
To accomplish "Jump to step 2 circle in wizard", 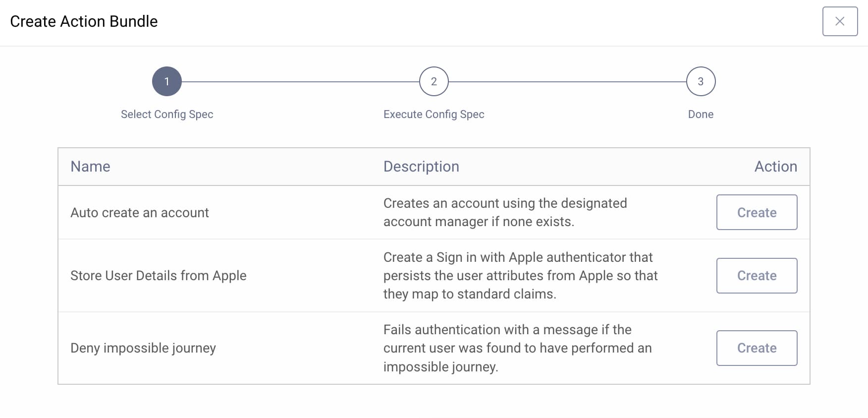I will (434, 81).
